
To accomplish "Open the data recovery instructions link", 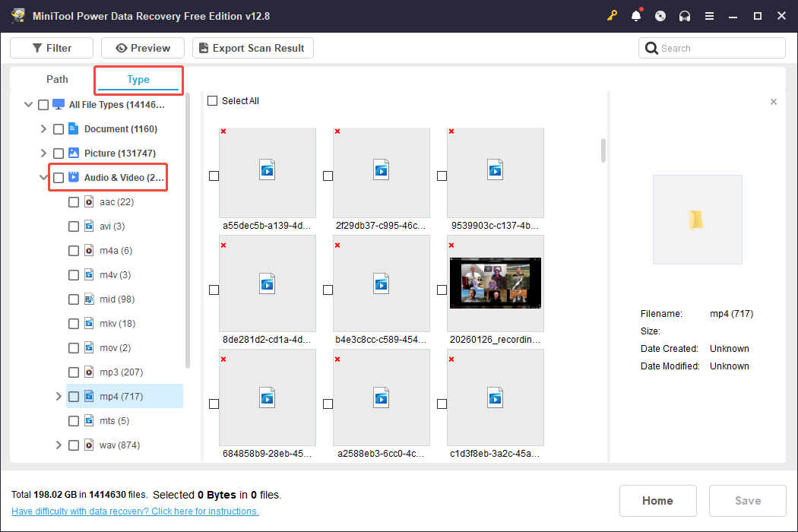I will coord(135,511).
